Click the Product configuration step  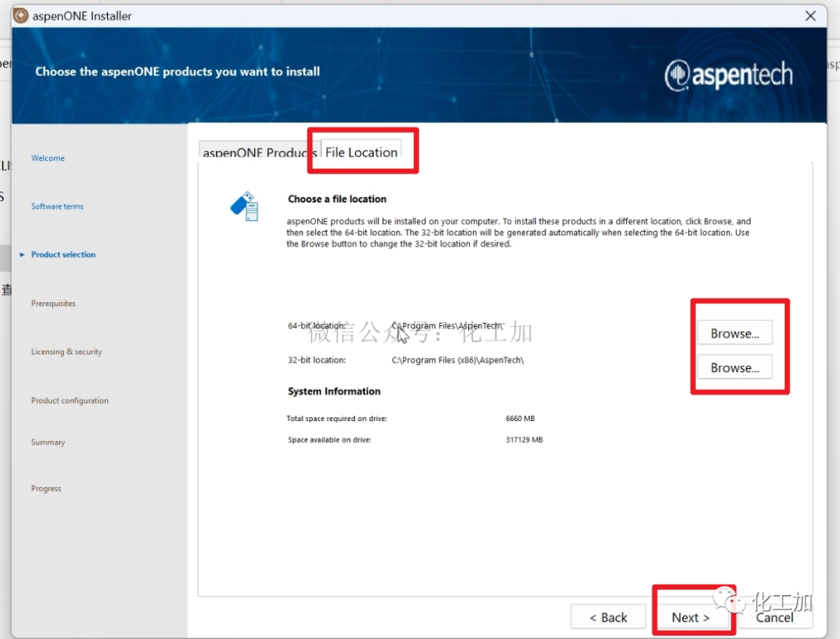coord(70,401)
